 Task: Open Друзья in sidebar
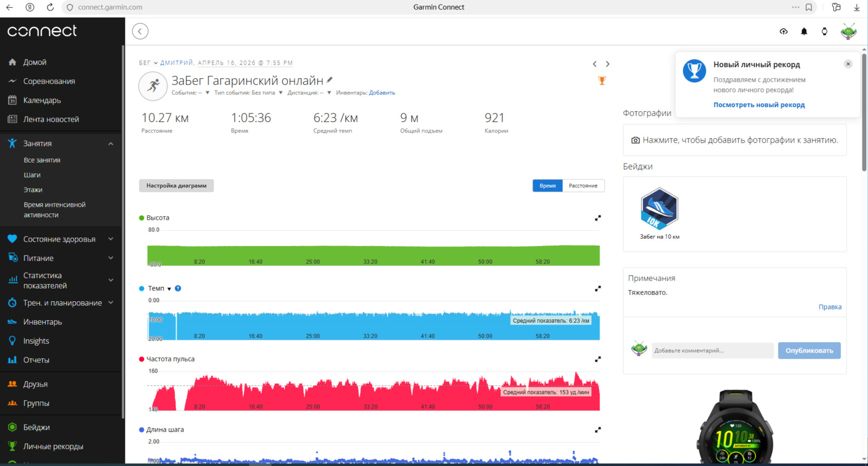[35, 384]
